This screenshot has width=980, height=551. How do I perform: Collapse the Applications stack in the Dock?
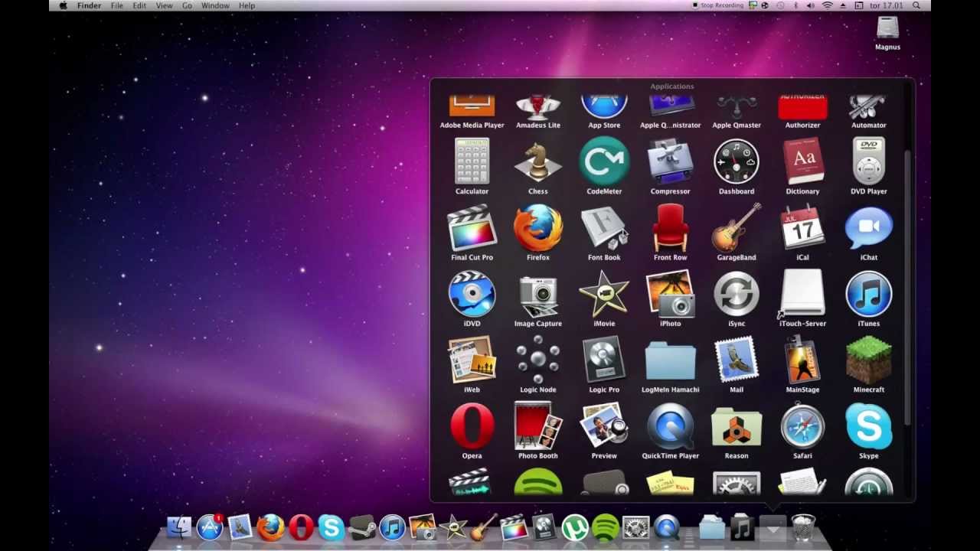(x=773, y=527)
